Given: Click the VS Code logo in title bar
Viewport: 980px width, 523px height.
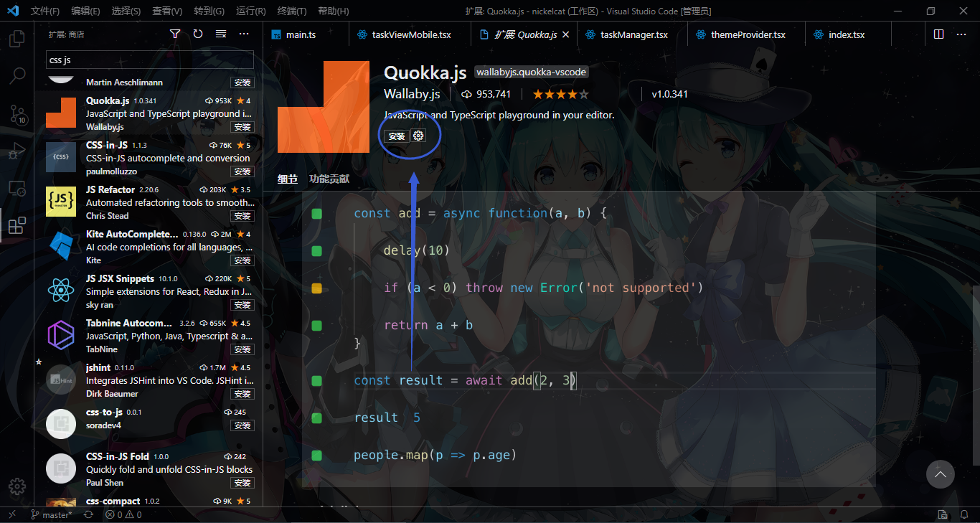Looking at the screenshot, I should tap(14, 11).
